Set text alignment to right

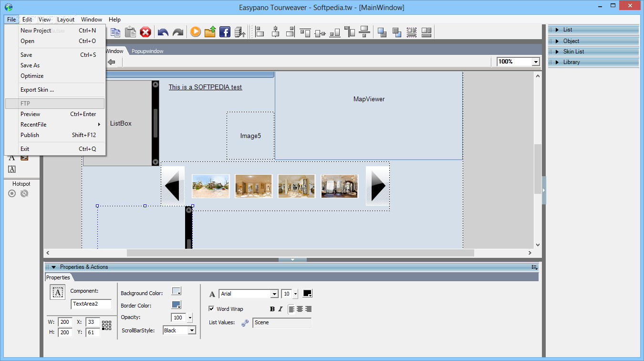click(308, 309)
